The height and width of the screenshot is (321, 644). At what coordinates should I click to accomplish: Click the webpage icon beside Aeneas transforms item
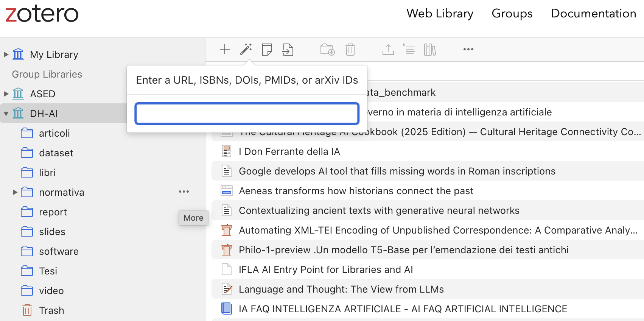227,190
